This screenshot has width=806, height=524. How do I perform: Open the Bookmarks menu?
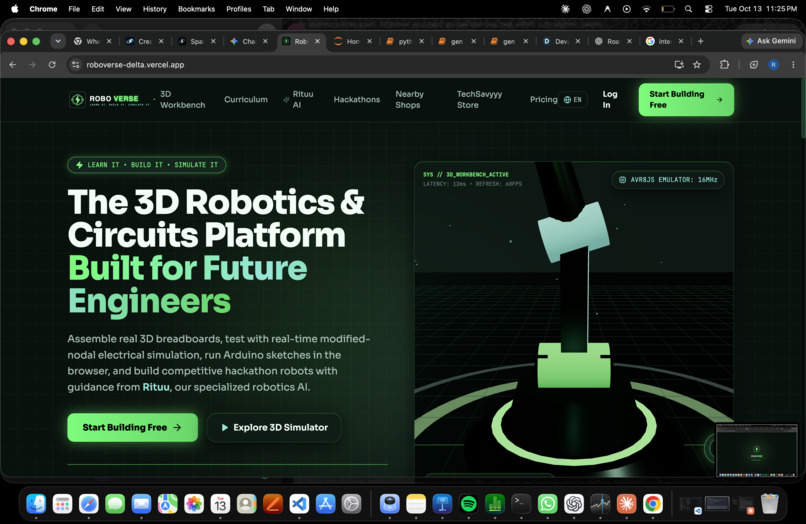click(x=196, y=9)
